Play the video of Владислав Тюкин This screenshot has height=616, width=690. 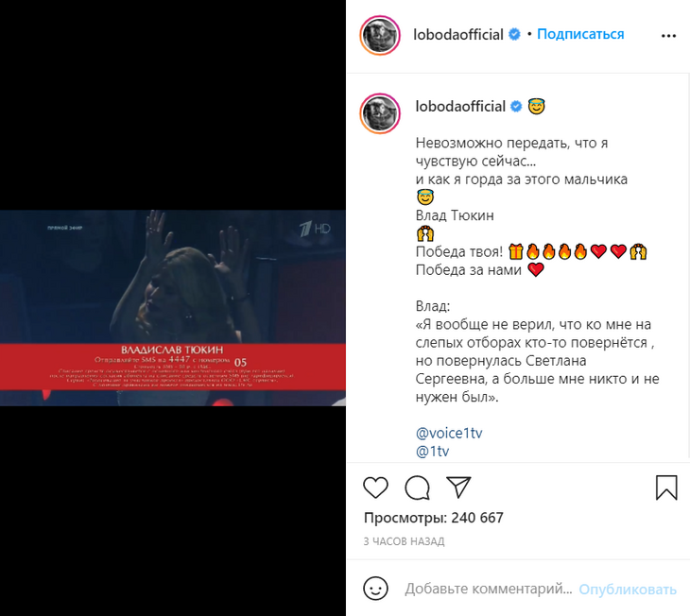[x=172, y=308]
